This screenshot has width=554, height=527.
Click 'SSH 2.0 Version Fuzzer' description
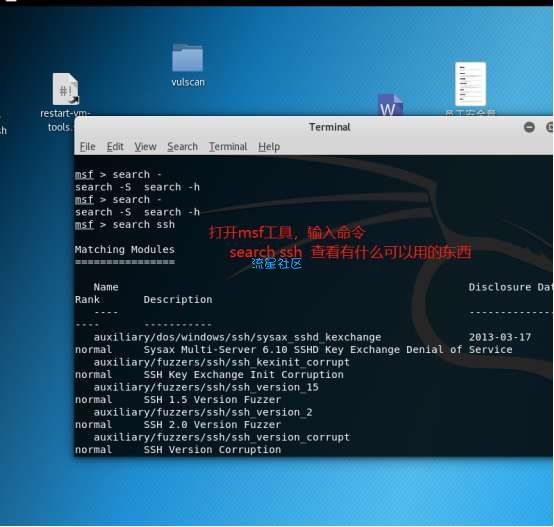click(212, 425)
